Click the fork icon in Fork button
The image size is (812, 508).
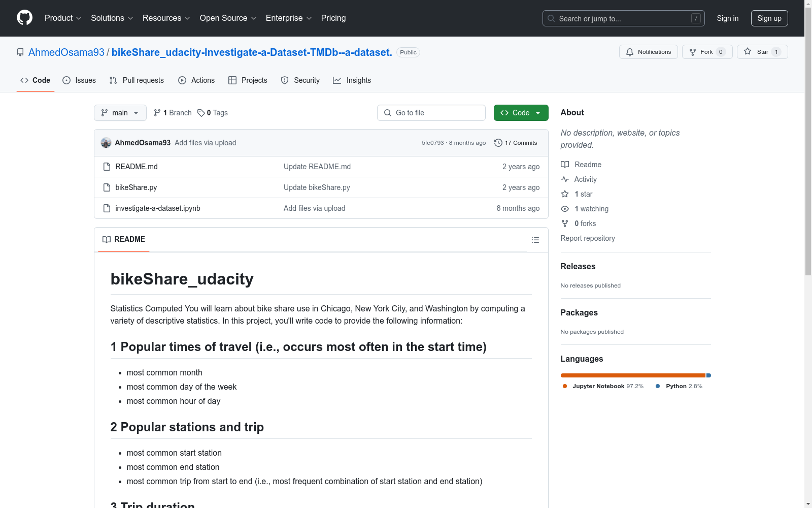[x=693, y=52]
